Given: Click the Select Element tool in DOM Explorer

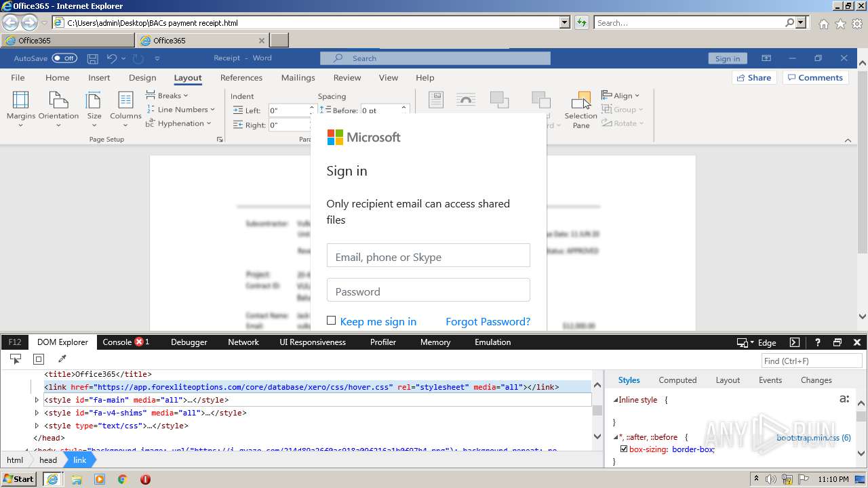Looking at the screenshot, I should coord(16,359).
